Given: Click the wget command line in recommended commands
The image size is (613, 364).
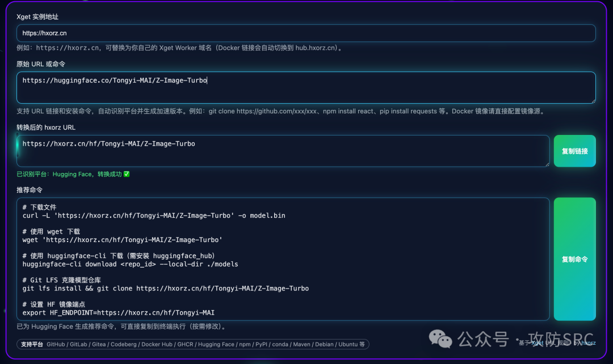Looking at the screenshot, I should point(122,240).
